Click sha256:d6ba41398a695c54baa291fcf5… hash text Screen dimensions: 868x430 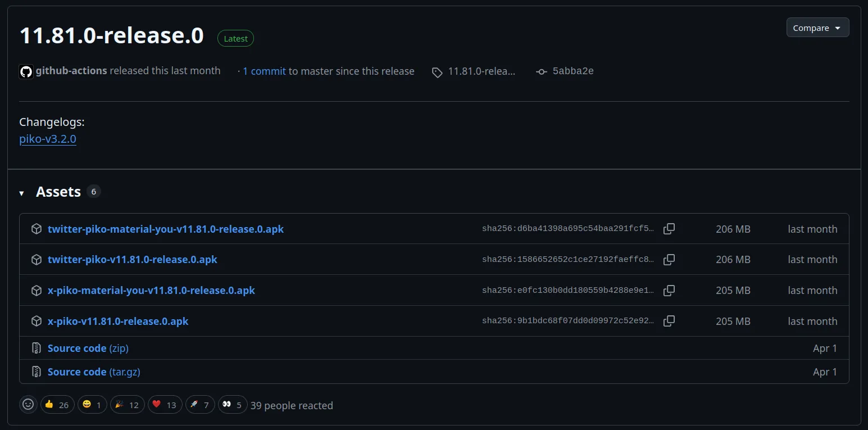pos(568,229)
